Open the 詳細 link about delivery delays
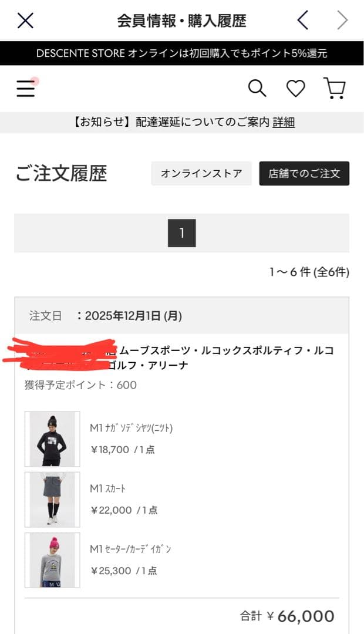The height and width of the screenshot is (634, 364). click(x=284, y=122)
